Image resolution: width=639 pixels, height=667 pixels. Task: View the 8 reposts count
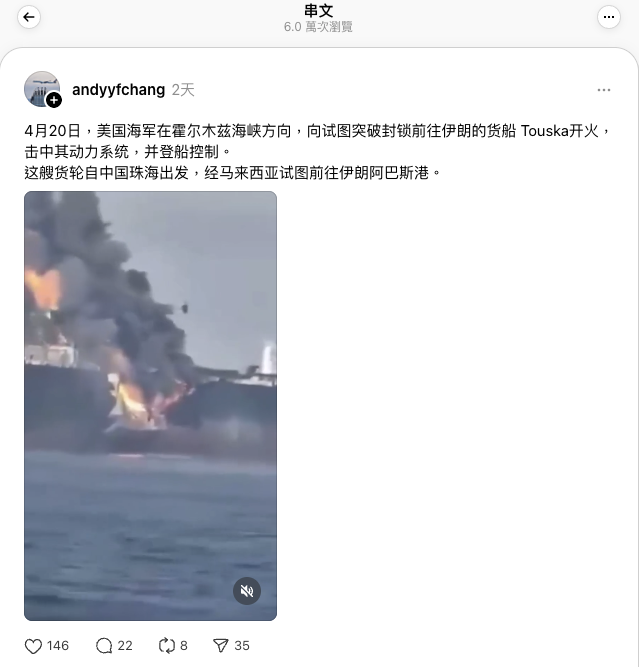(184, 646)
